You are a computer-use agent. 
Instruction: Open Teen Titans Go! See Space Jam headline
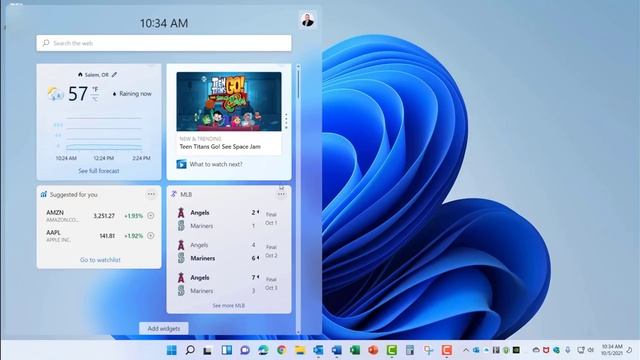tap(220, 147)
